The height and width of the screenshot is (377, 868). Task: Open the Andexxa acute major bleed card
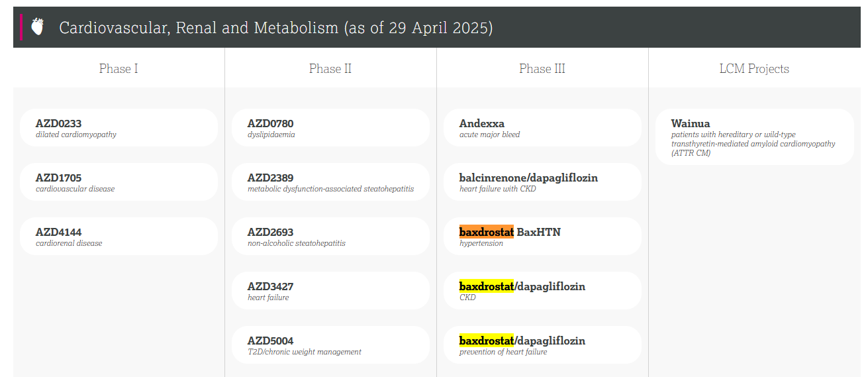(x=542, y=128)
